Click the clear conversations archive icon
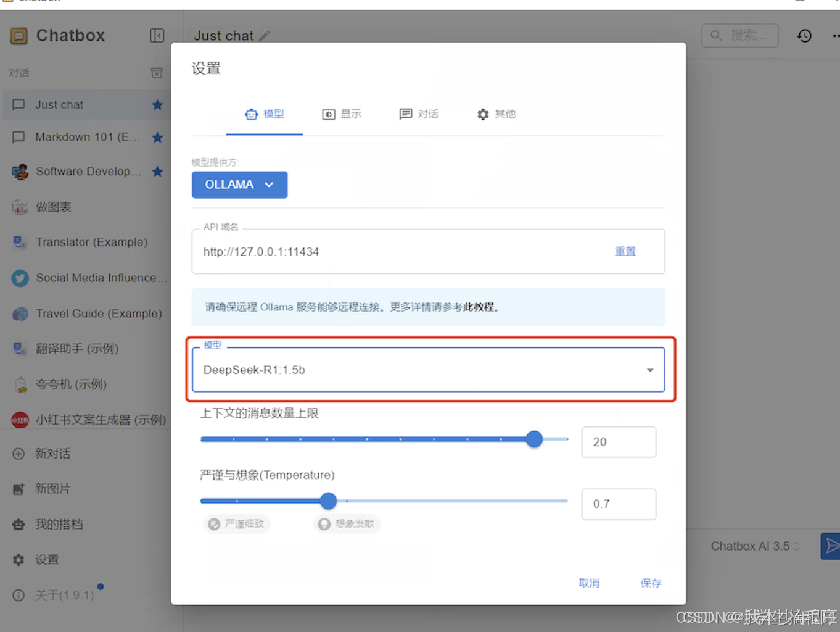Screen dimensions: 840x632 click(157, 73)
